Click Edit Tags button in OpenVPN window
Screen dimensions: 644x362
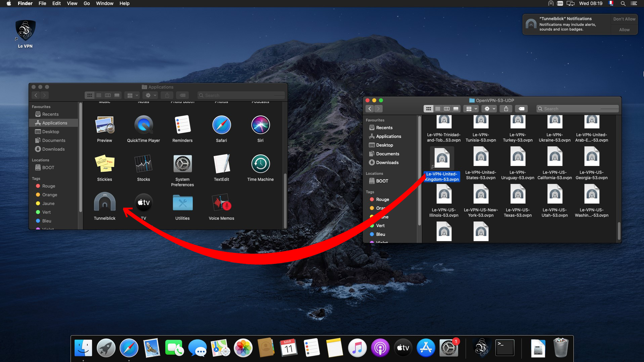pos(521,109)
